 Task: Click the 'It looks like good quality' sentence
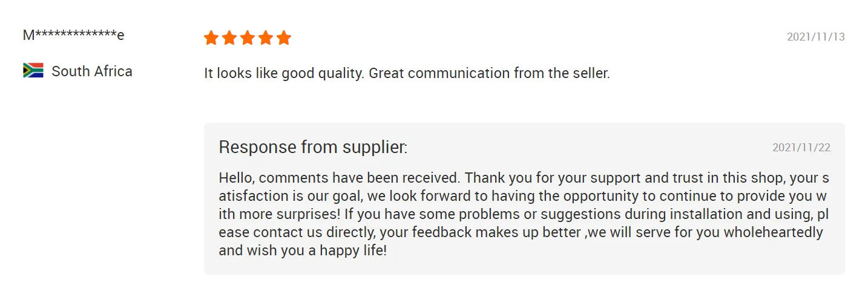click(284, 73)
